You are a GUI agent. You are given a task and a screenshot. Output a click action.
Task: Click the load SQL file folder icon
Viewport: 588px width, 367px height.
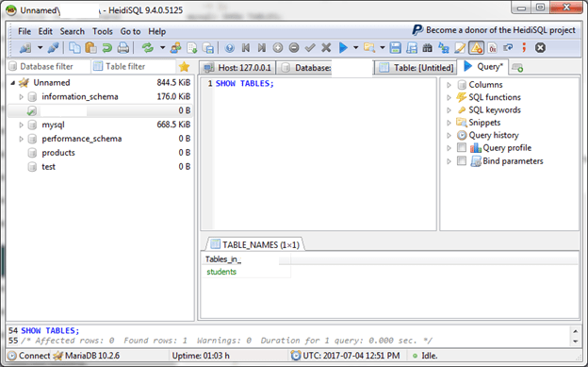click(369, 48)
